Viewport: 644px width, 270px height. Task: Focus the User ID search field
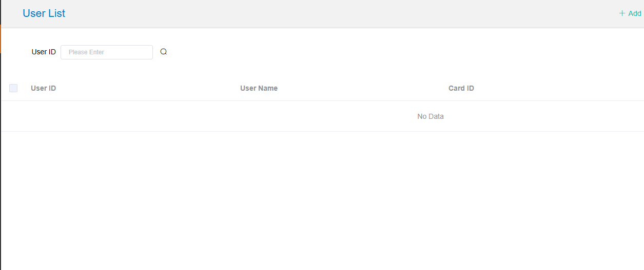coord(107,52)
